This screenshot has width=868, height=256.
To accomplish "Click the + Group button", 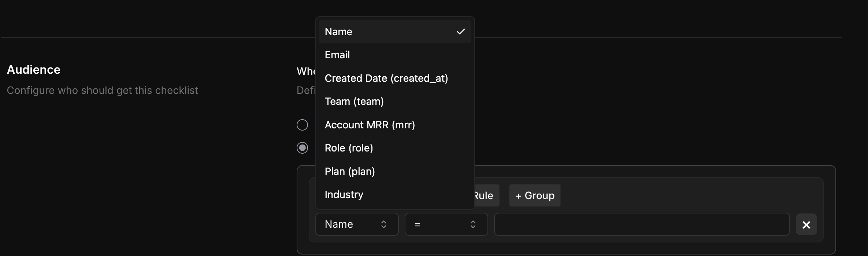I will click(534, 195).
